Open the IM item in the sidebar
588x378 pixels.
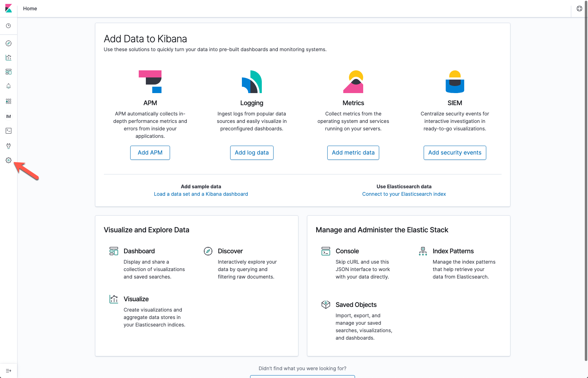point(9,117)
